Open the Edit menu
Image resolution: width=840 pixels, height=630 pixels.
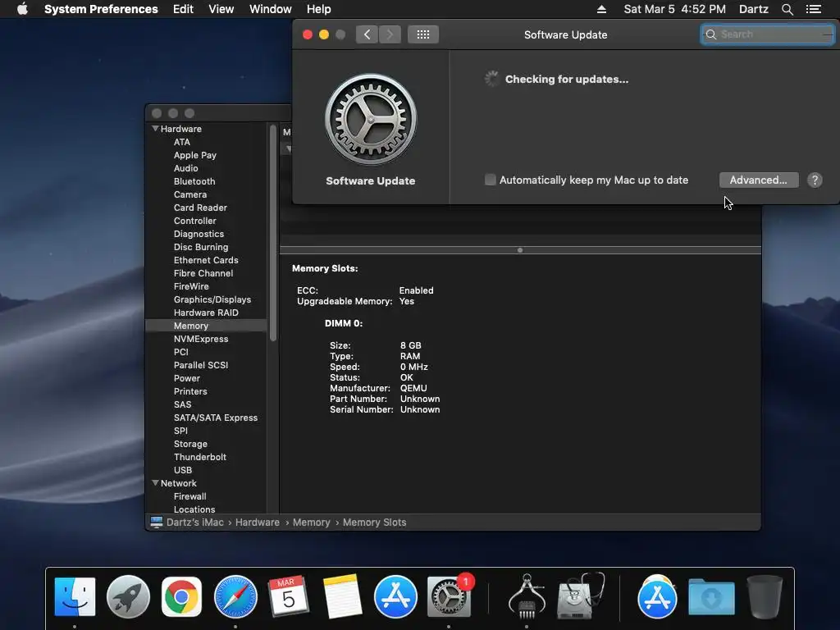coord(183,9)
